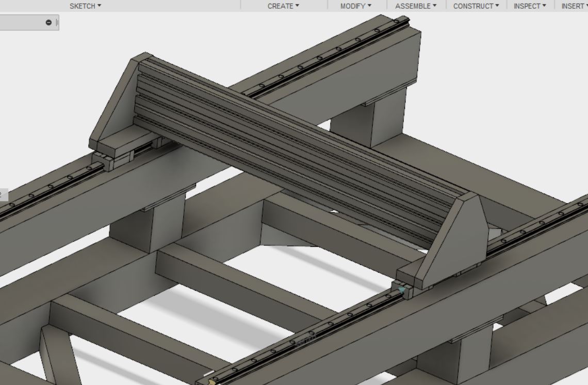This screenshot has height=385, width=588.
Task: Select the support post under left rail beam
Action: 150,227
